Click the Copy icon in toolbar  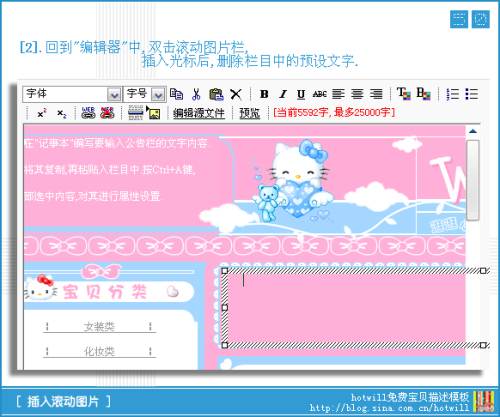click(x=176, y=94)
